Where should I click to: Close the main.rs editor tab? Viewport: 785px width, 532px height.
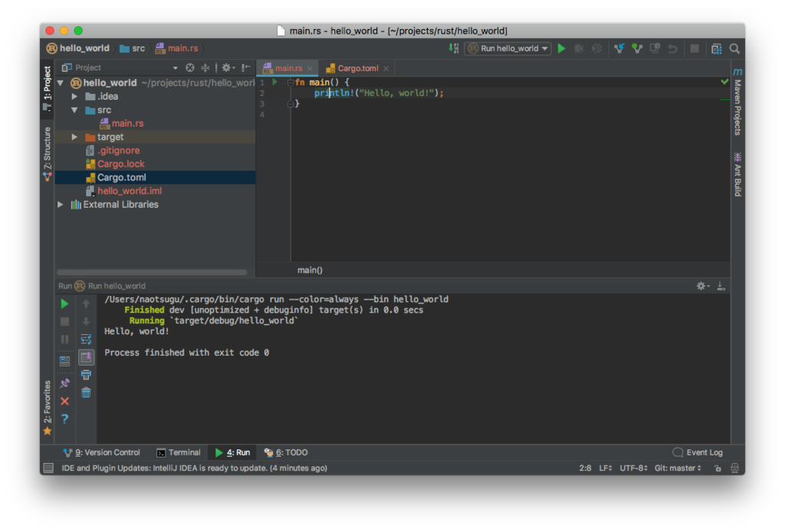point(310,68)
